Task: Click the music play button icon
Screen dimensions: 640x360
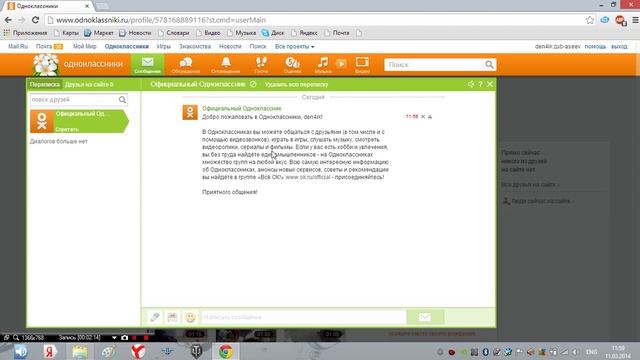Action: click(x=341, y=63)
